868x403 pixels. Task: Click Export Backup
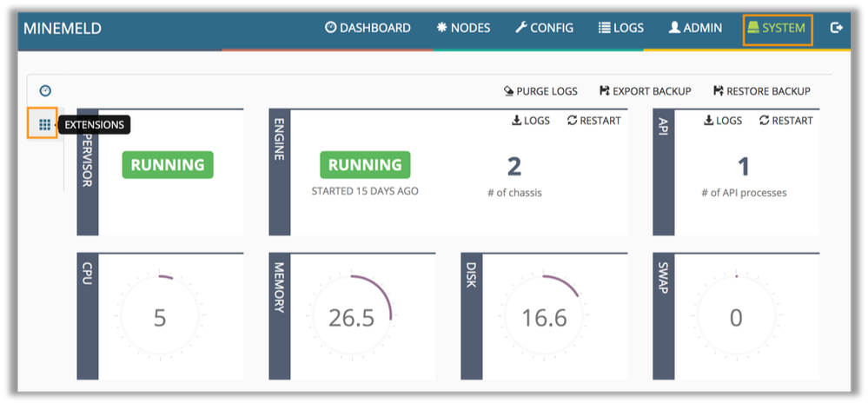(x=646, y=91)
